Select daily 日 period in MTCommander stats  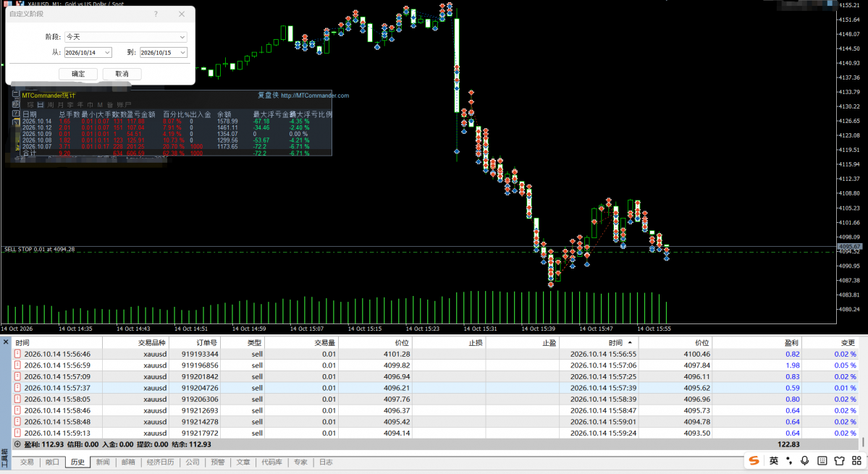[x=41, y=104]
